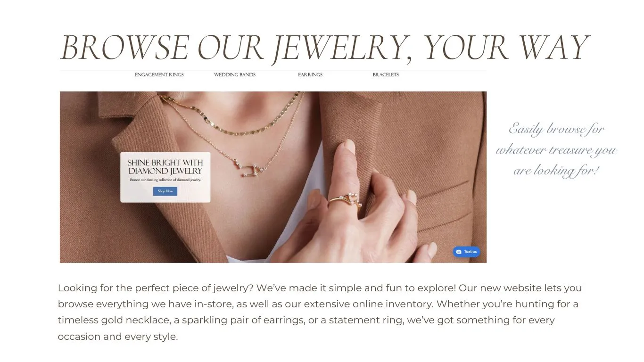Click the Browse Our Jewelry, Your Way heading
Screen dimensions: 644x362
point(324,48)
